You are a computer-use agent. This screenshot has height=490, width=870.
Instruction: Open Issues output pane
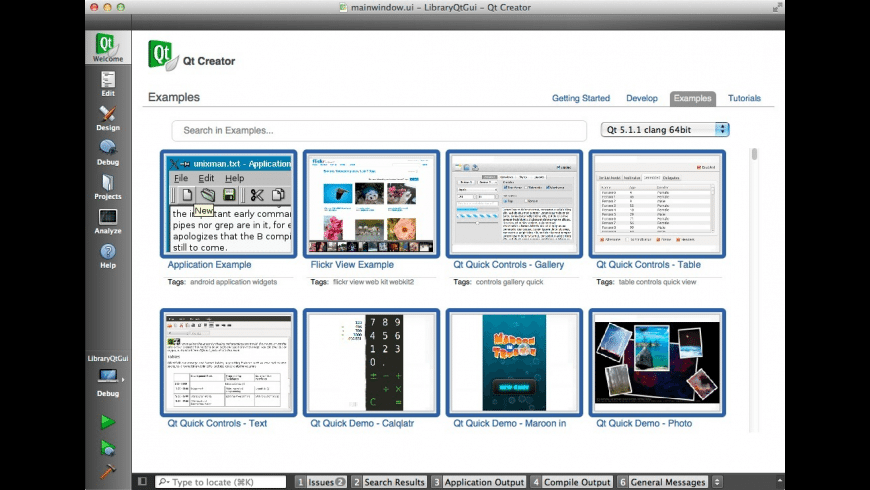tap(321, 482)
